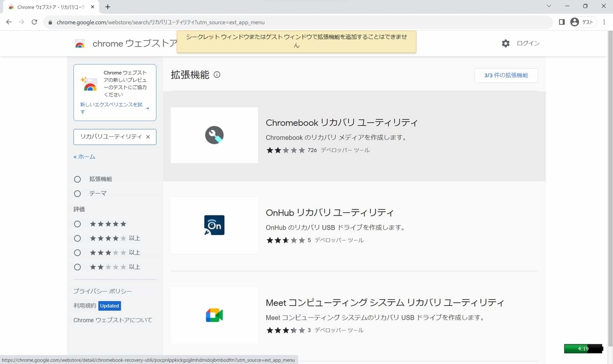The width and height of the screenshot is (613, 364).
Task: Open Chrome ウェブストアについて link
Action: pyautogui.click(x=113, y=320)
